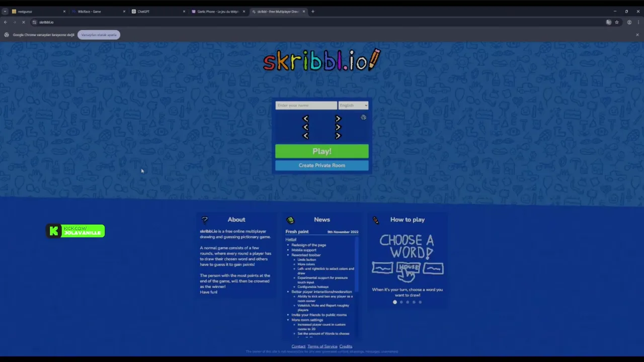This screenshot has height=362, width=644.
Task: Click 'Redesign of the page' news item
Action: (308, 245)
